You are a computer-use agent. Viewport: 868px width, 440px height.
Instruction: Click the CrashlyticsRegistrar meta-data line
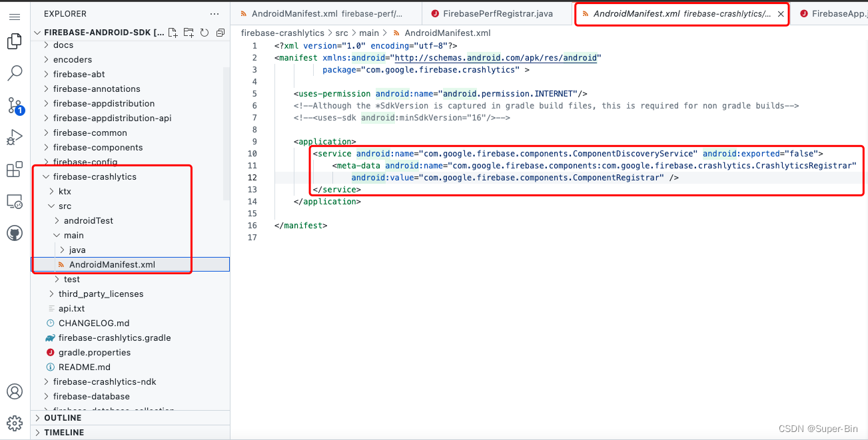pos(594,166)
